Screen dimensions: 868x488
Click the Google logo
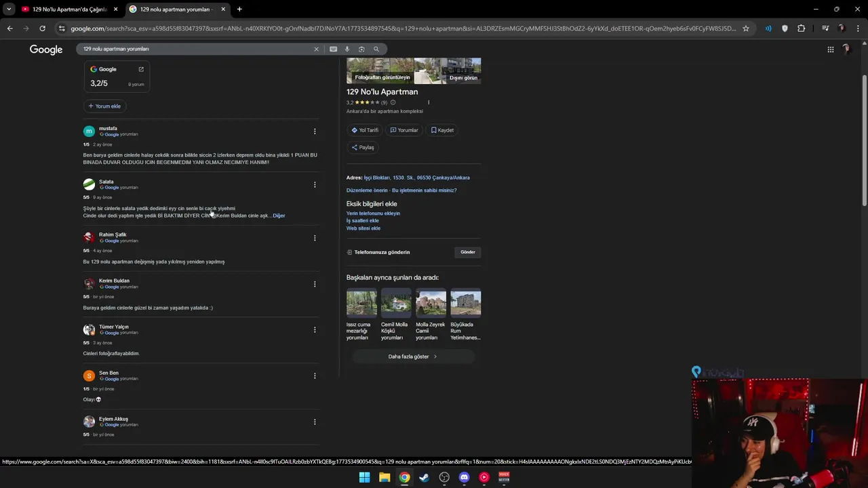46,49
